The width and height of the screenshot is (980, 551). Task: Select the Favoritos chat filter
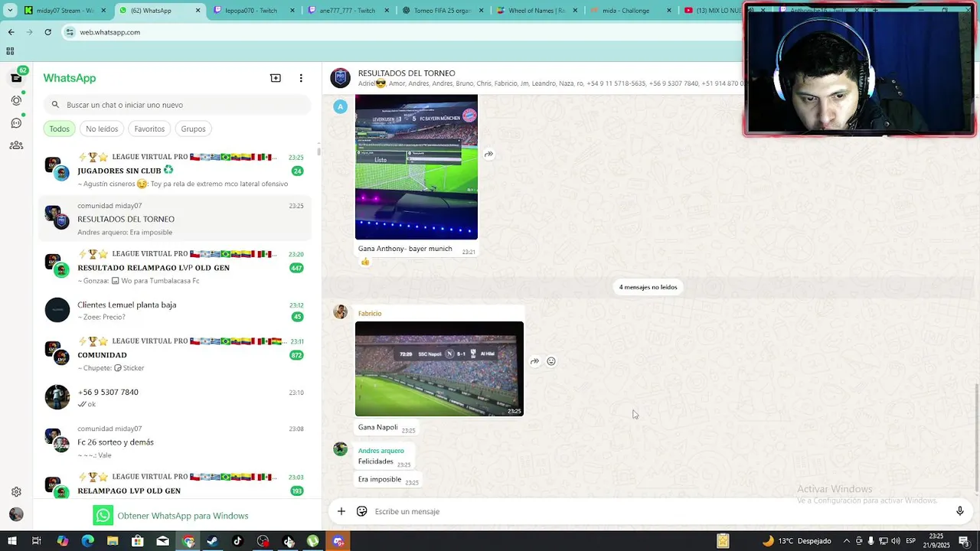tap(149, 129)
